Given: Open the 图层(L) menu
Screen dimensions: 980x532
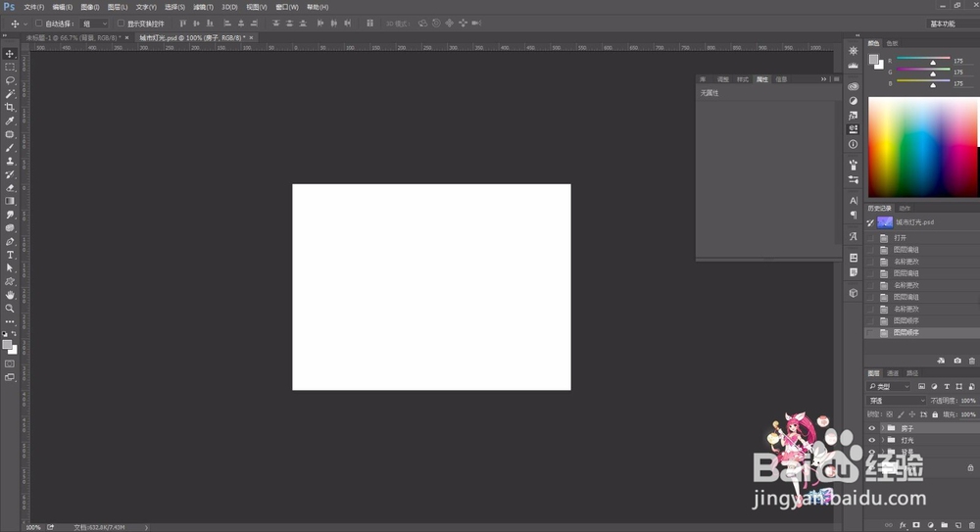Looking at the screenshot, I should point(118,8).
